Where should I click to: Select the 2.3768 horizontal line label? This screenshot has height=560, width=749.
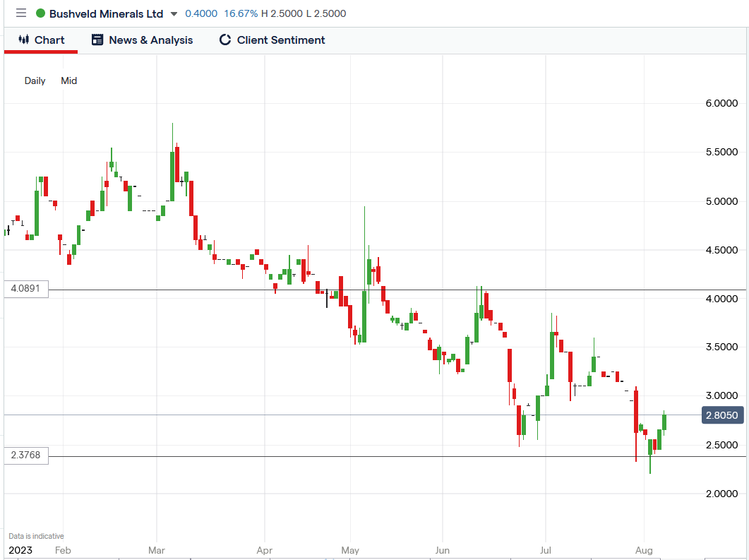(x=26, y=455)
